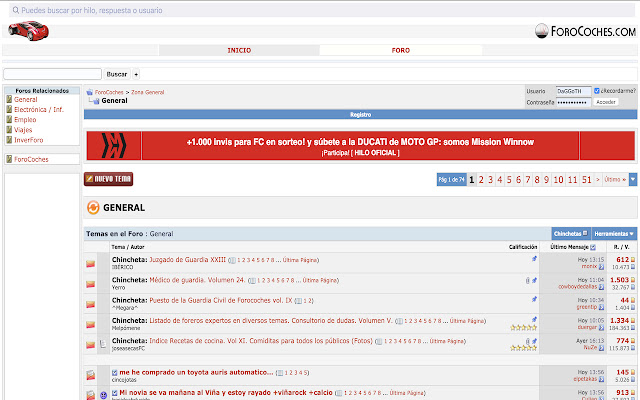Click the thread status icon for Juzgado de Guardia
The image size is (640, 400).
coord(91,264)
